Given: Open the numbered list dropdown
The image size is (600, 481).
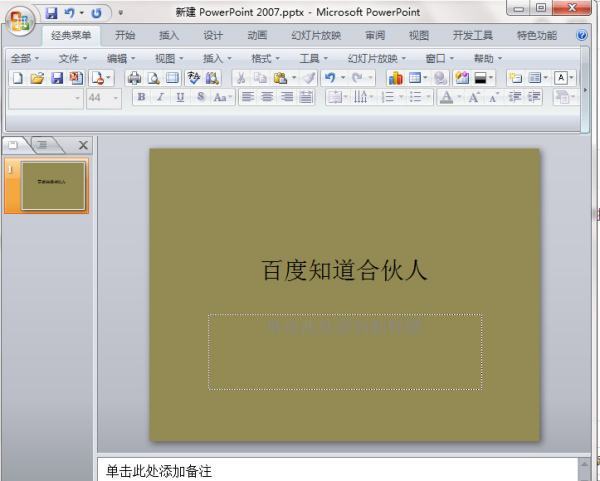Looking at the screenshot, I should click(401, 98).
